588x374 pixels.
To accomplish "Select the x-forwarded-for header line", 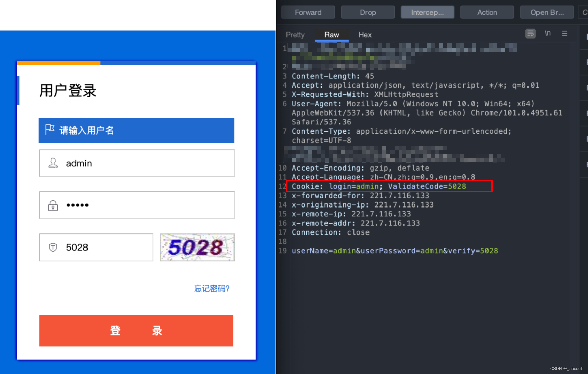I will pos(360,196).
